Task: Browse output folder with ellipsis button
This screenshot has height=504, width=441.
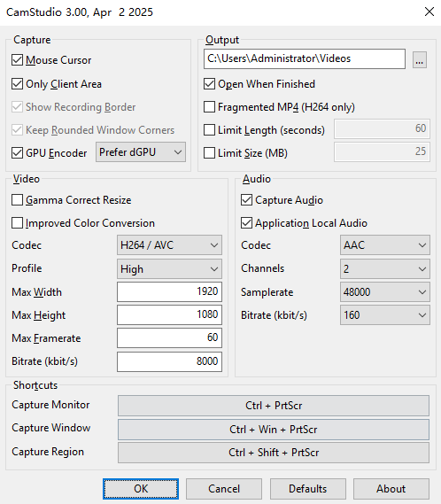Action: [x=420, y=60]
